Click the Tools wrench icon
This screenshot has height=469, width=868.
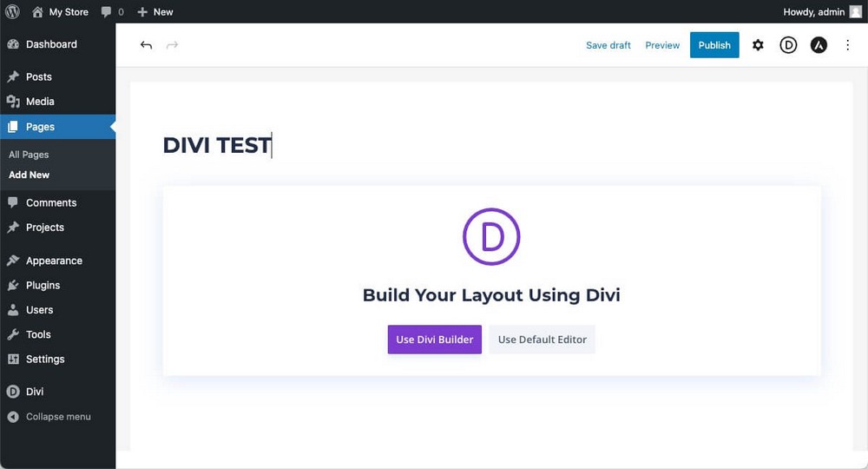(x=13, y=334)
